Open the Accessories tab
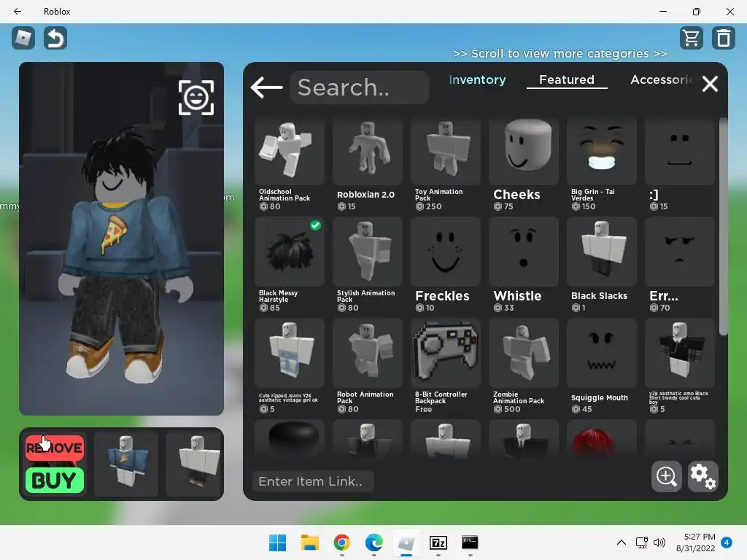Screen dimensions: 747x560 click(x=661, y=80)
